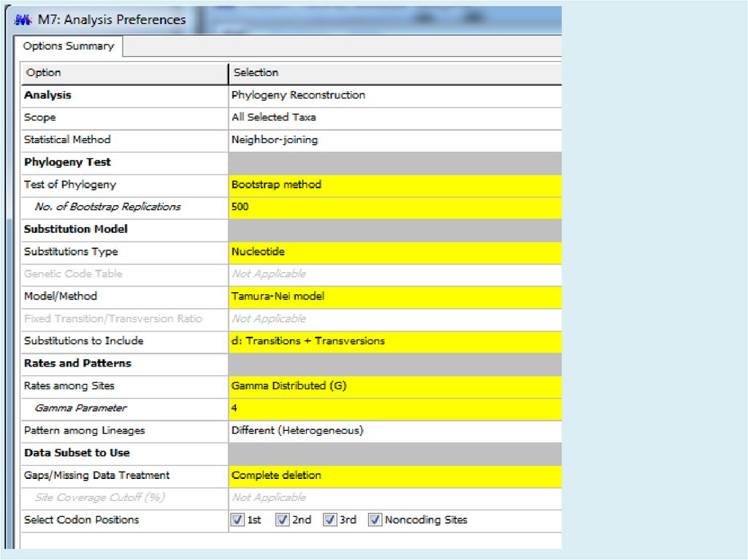Open the Gamma Distributed (G) rates dropdown
748x560 pixels.
click(394, 386)
